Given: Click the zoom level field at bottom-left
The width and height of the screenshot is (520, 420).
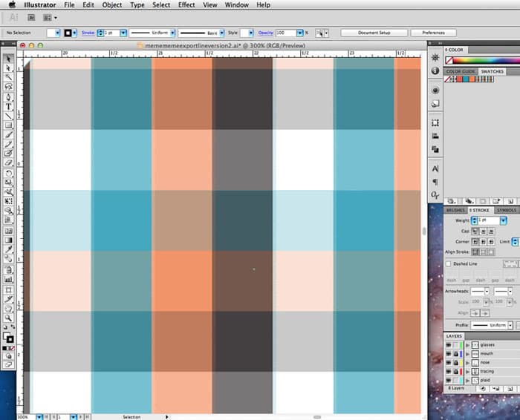Looking at the screenshot, I should pos(26,417).
